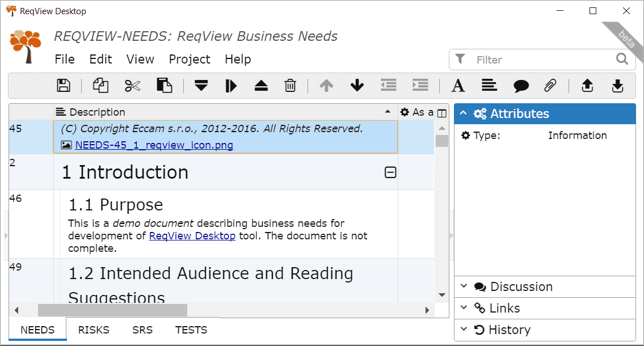The image size is (644, 346).
Task: Open the ReqView Desktop hyperlink
Action: 192,236
